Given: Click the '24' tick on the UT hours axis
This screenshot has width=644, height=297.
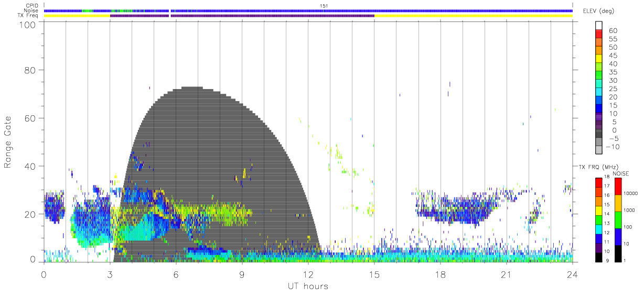Looking at the screenshot, I should tap(572, 274).
